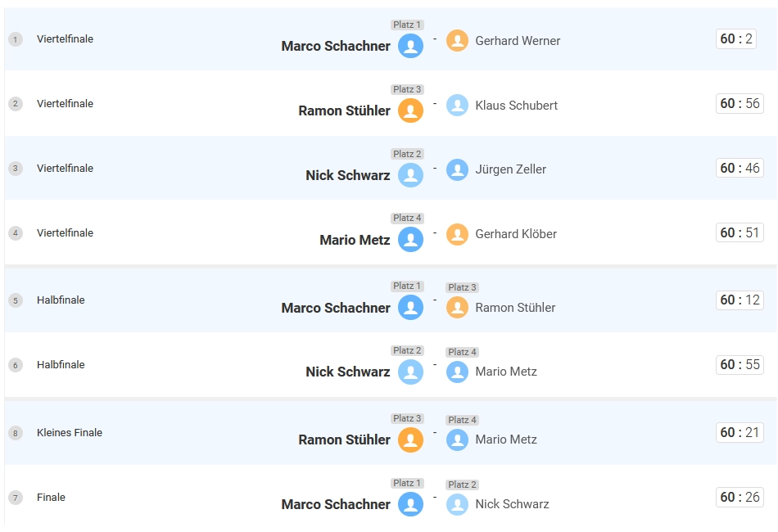Click Mario Metz's avatar in Kleines Finale
Image resolution: width=778 pixels, height=532 pixels.
tap(457, 440)
